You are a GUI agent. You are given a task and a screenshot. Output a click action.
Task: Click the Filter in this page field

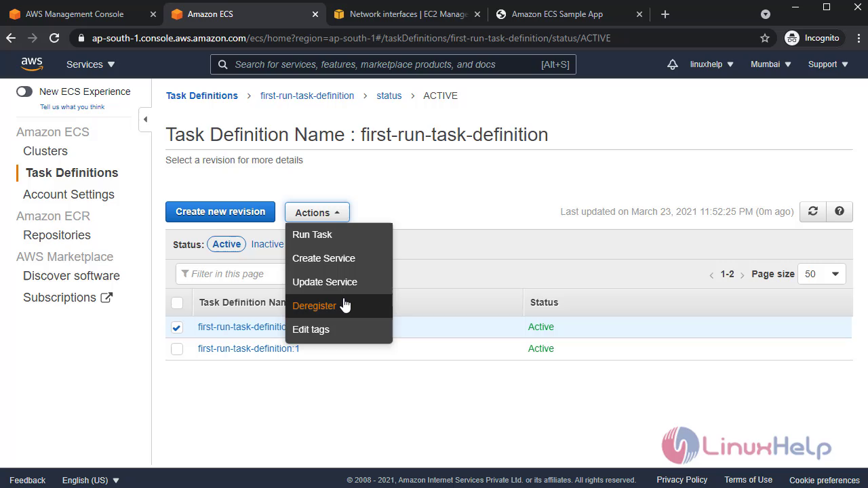[231, 274]
